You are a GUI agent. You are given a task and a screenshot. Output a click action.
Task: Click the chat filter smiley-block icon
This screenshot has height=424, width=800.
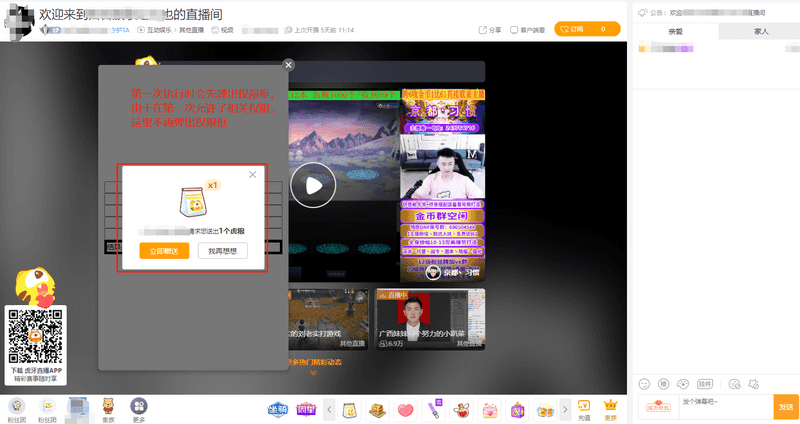click(734, 384)
